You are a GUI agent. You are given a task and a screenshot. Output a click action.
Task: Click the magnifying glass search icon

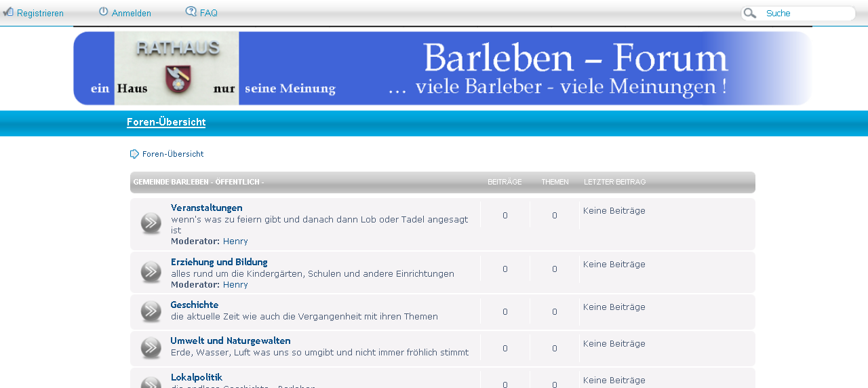pos(749,14)
